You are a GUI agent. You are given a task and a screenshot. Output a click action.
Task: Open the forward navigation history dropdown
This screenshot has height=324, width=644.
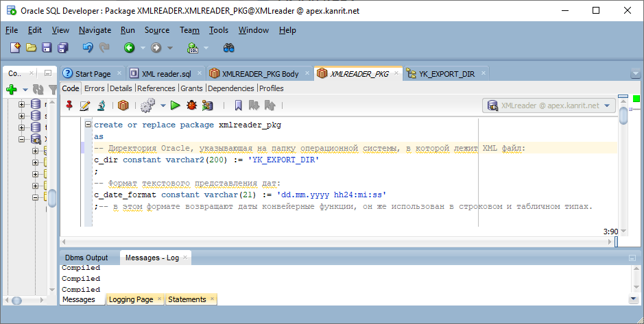(x=169, y=48)
